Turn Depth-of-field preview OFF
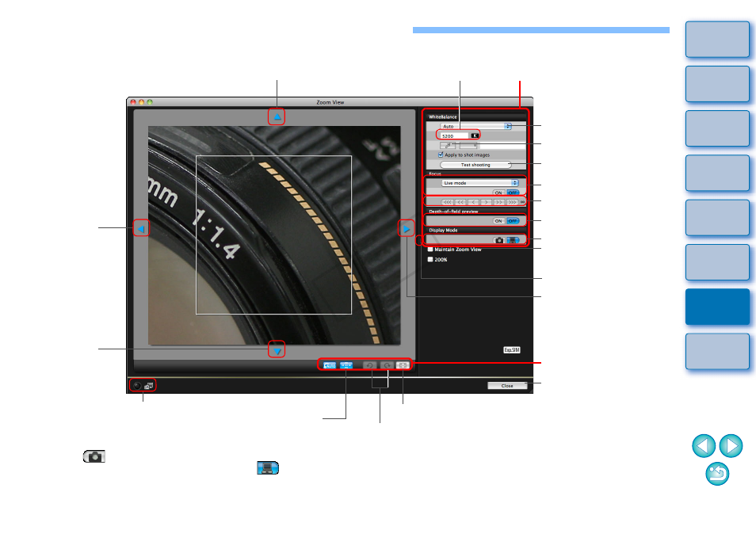 click(513, 221)
